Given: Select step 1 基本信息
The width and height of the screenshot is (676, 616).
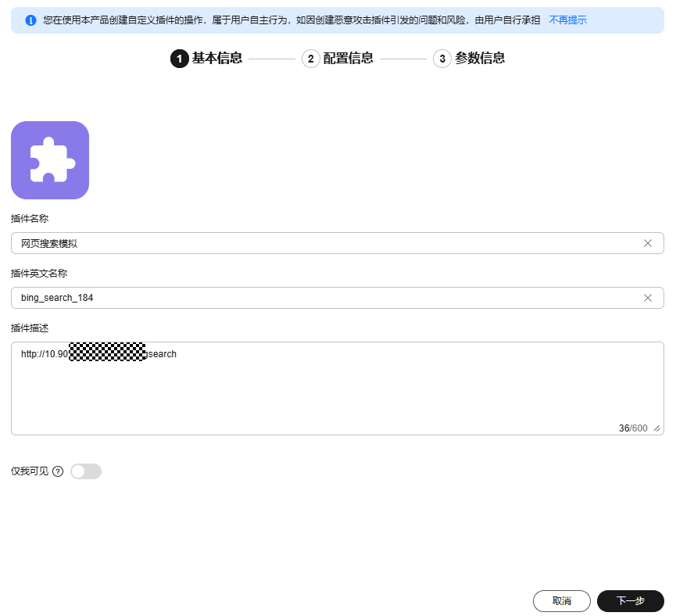Looking at the screenshot, I should coord(206,58).
